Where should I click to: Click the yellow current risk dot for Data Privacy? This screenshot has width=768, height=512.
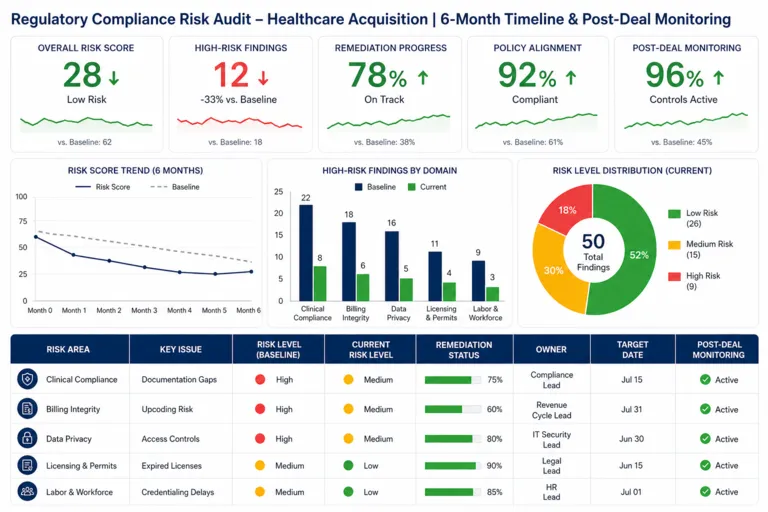(348, 439)
